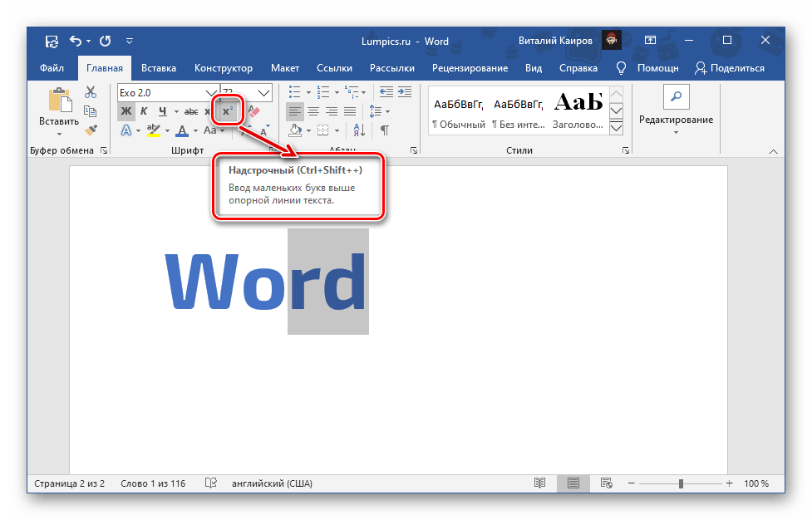Click the bulleted list icon
Screen dimensions: 812x520
point(295,92)
